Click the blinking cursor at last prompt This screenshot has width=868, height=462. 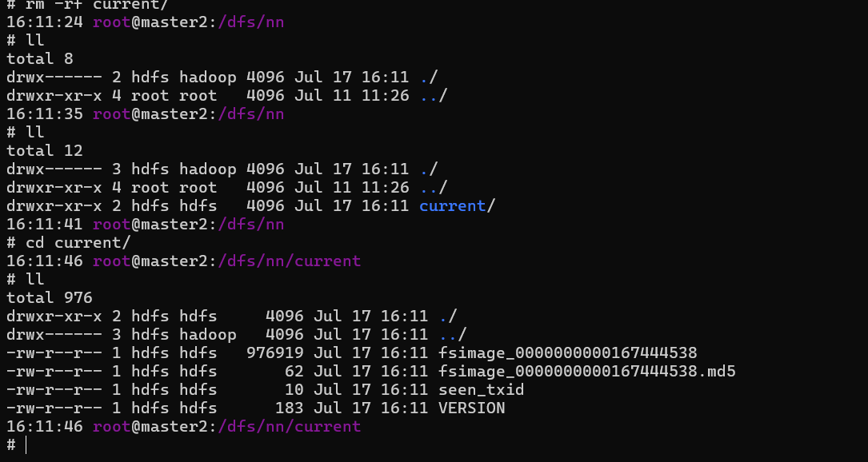pos(26,445)
